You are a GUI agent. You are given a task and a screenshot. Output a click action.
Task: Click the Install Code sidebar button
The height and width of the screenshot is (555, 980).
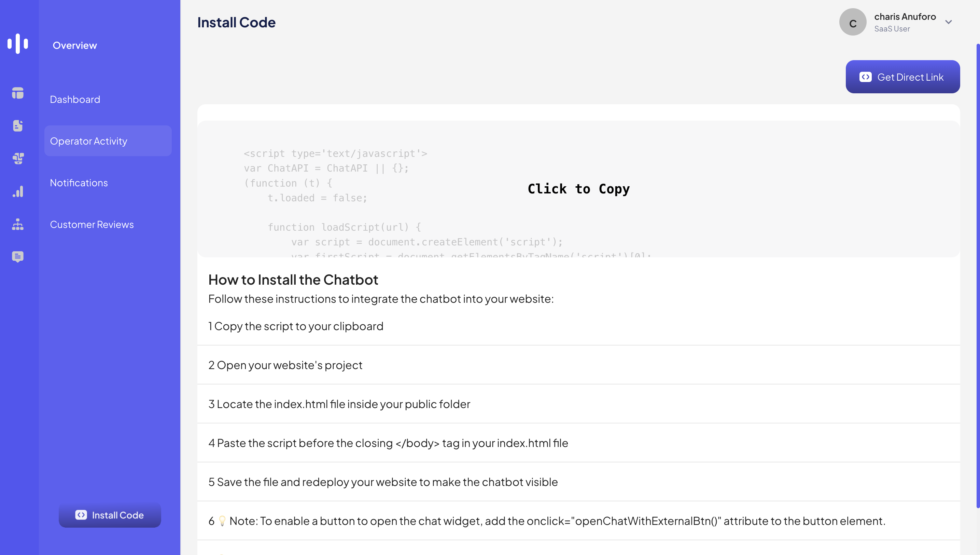tap(110, 515)
